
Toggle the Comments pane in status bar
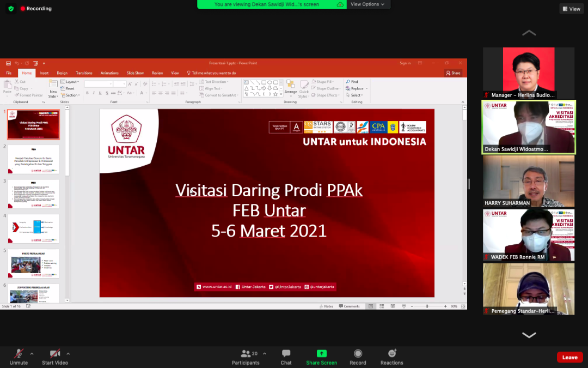[349, 306]
